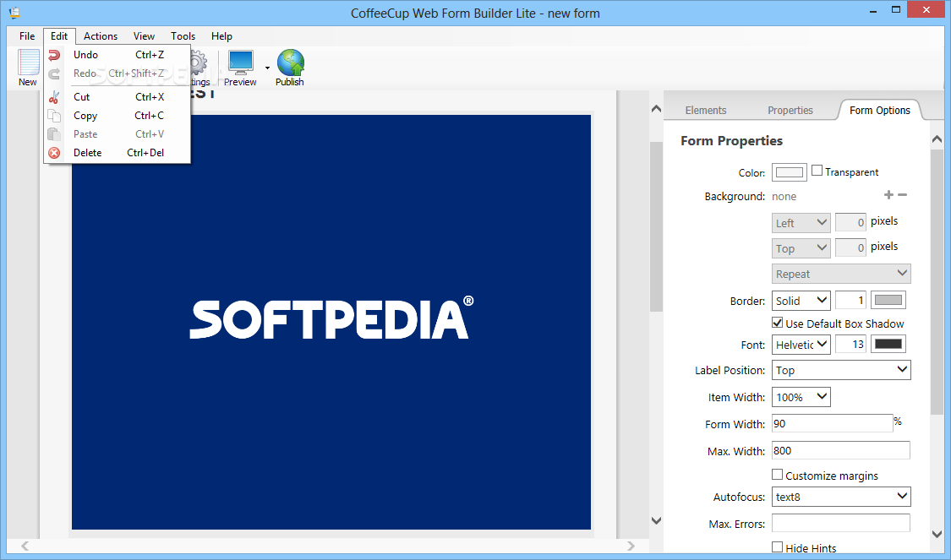This screenshot has height=560, width=951.
Task: Enable the Transparent checkbox
Action: pyautogui.click(x=817, y=171)
